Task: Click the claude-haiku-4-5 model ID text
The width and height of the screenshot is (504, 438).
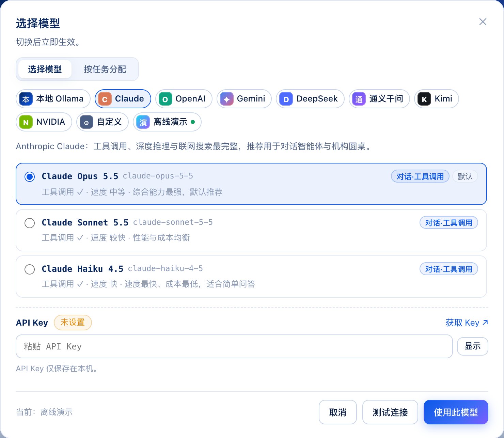Action: 166,269
